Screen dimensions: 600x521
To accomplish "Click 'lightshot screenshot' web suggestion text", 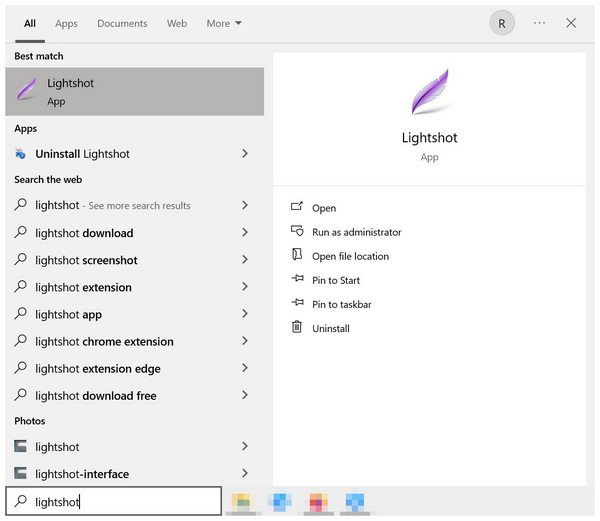I will click(x=86, y=260).
